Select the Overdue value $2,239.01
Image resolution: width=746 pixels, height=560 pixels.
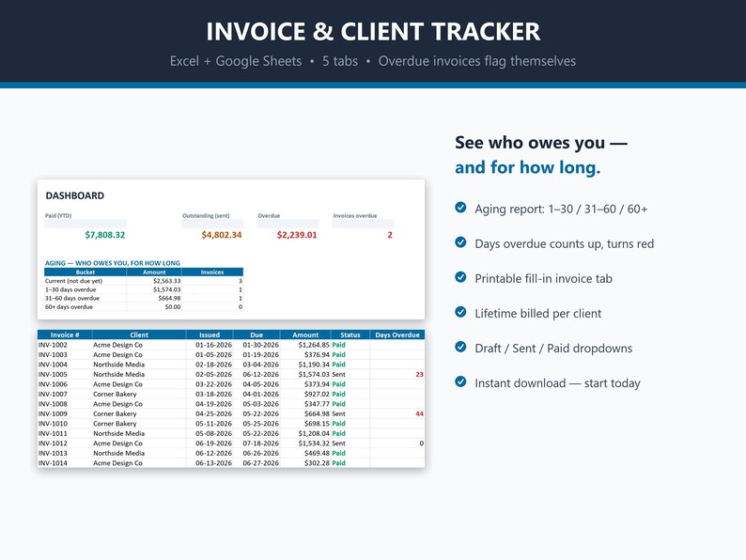297,235
